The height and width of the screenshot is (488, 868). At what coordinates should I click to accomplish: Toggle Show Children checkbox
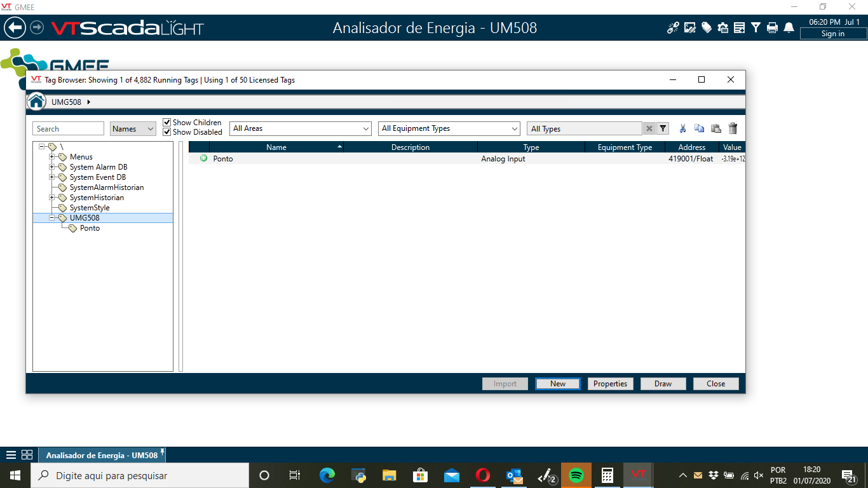(x=167, y=122)
